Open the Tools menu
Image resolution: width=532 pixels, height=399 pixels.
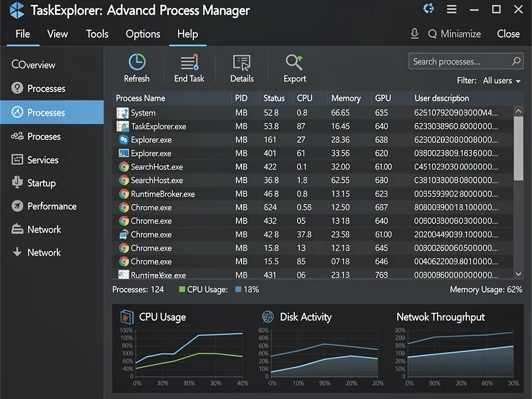tap(97, 34)
